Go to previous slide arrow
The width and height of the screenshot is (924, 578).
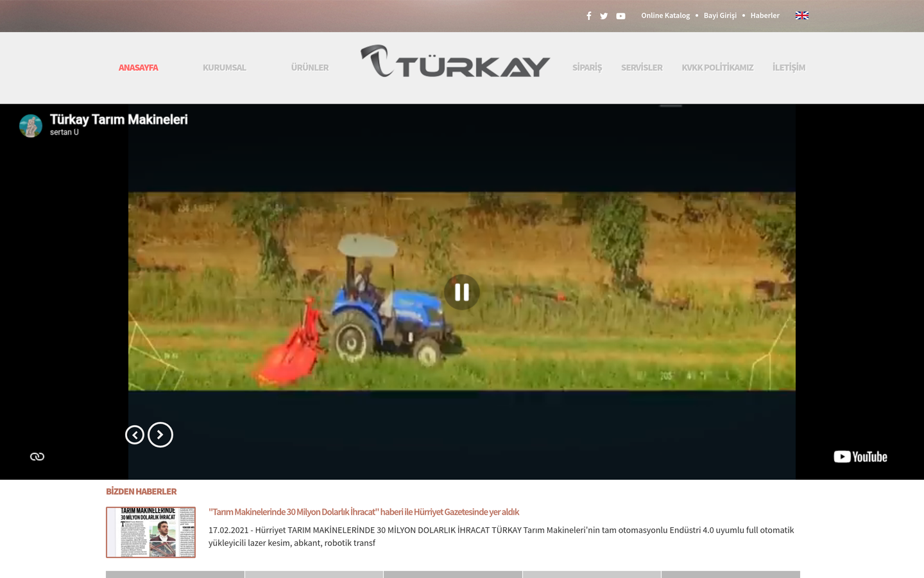(135, 435)
